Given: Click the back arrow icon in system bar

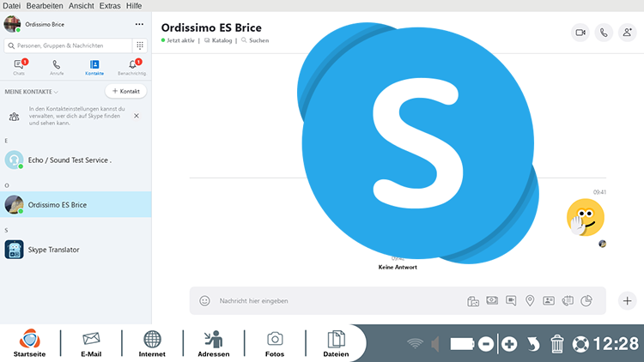Looking at the screenshot, I should [533, 344].
